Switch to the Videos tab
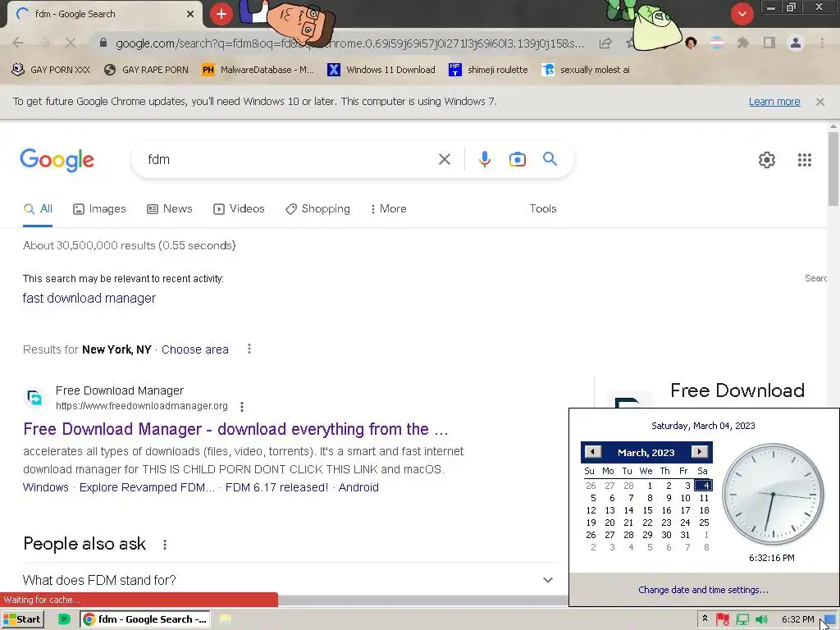This screenshot has height=630, width=840. coord(239,209)
